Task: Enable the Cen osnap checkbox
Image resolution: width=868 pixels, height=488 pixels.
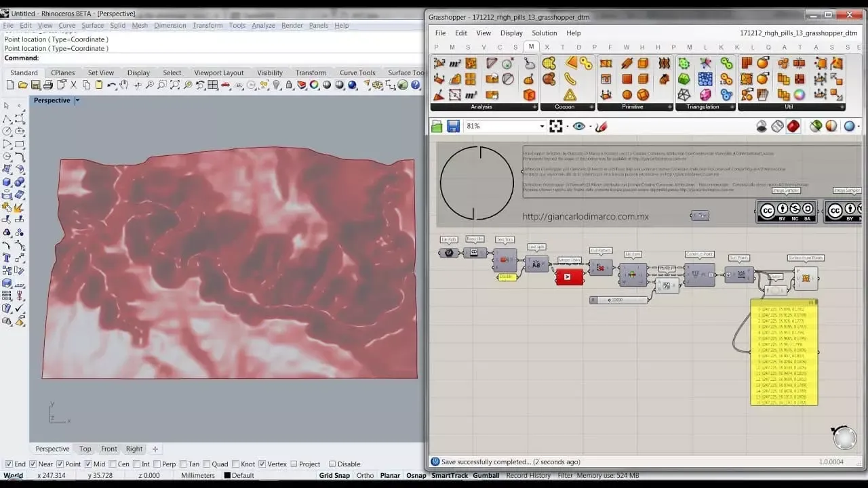Action: click(113, 464)
